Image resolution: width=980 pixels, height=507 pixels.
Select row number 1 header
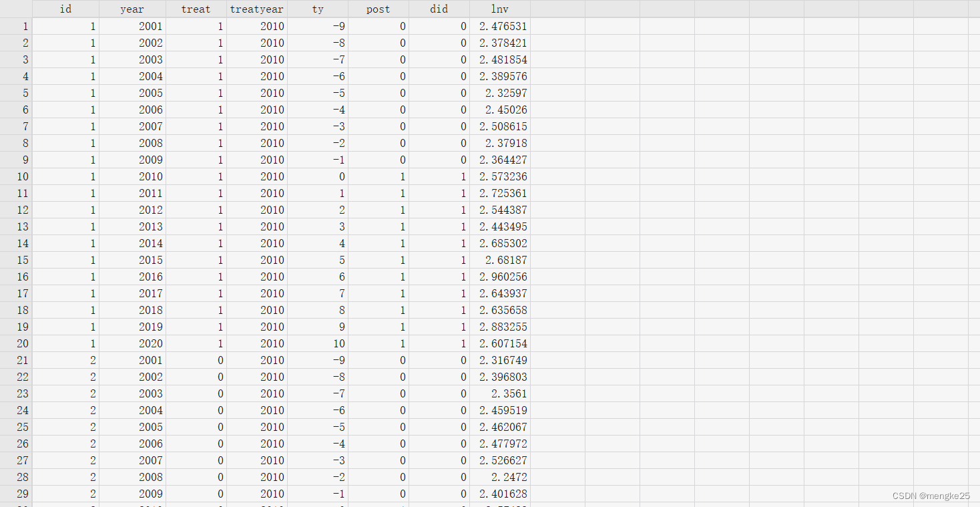(x=16, y=26)
